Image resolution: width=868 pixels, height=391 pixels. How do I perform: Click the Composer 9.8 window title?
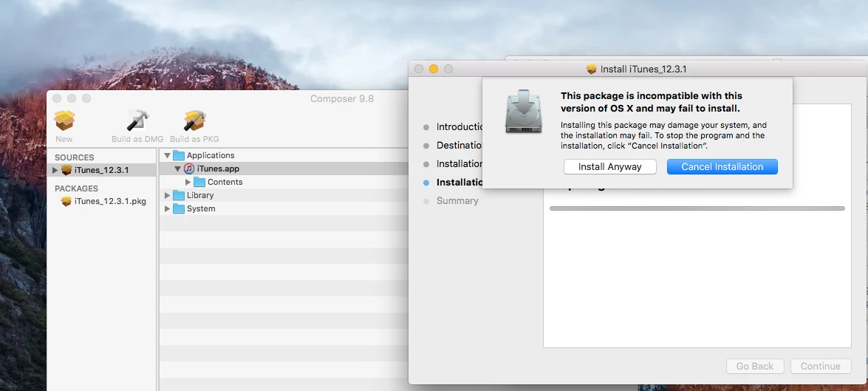tap(341, 98)
